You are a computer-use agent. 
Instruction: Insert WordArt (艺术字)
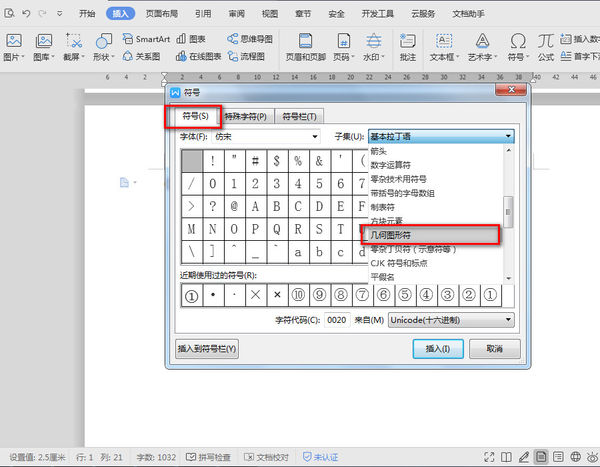pyautogui.click(x=482, y=47)
